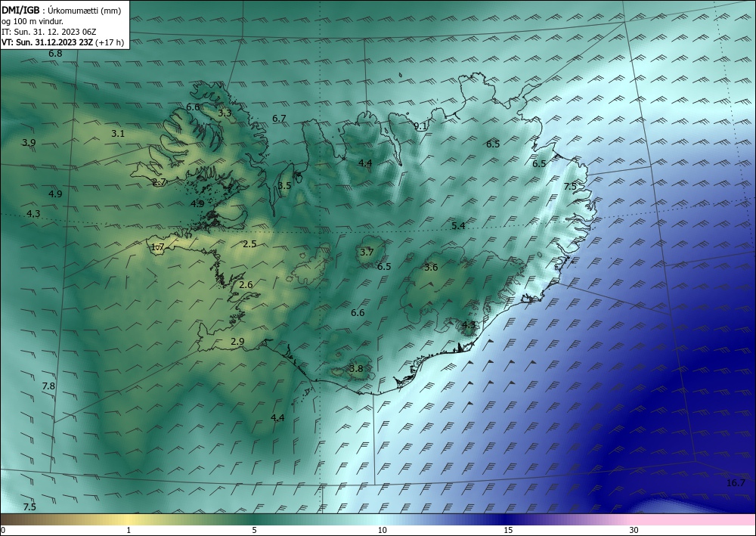Click the 6.8 value on the map
The width and height of the screenshot is (756, 536).
click(x=55, y=54)
